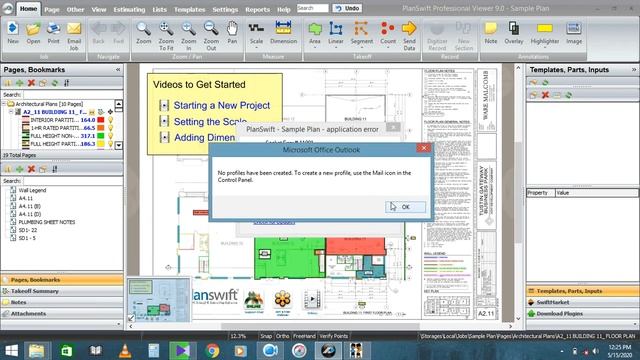Click the red delete icon in Templates panel
This screenshot has width=640, height=360.
click(545, 95)
